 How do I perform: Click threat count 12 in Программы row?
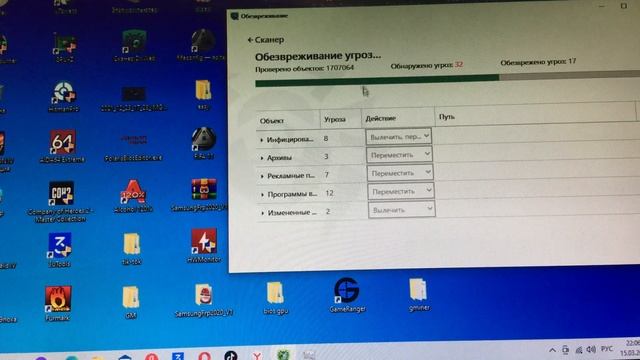pos(329,193)
